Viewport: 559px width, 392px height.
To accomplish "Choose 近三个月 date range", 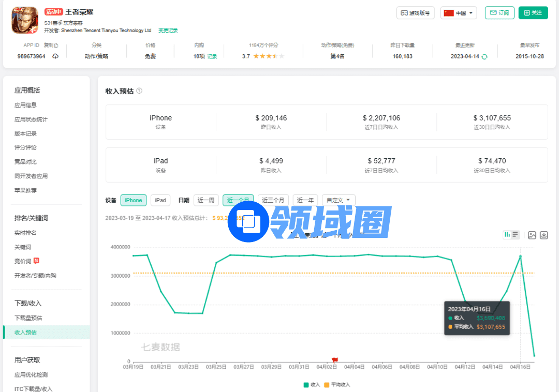I will (x=273, y=200).
